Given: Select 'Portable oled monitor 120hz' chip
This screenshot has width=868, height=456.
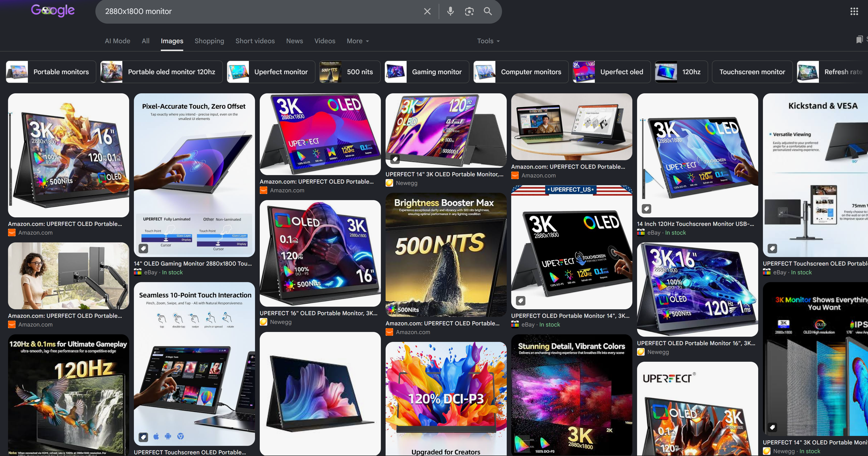Looking at the screenshot, I should (162, 72).
